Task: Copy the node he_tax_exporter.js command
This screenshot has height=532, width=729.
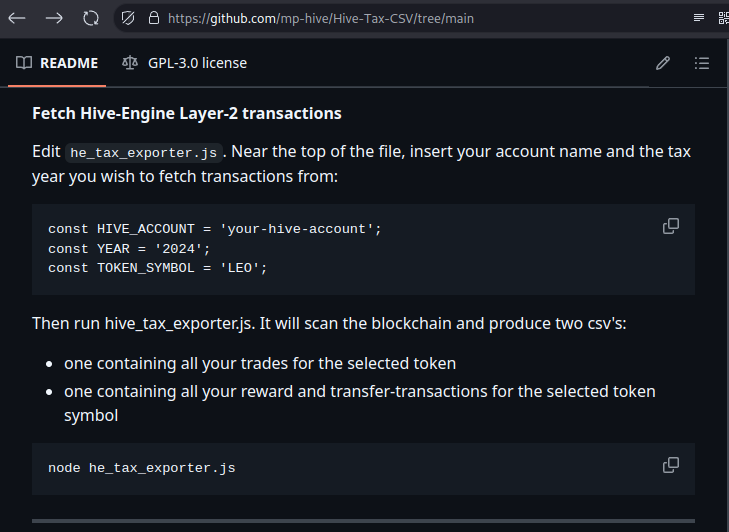Action: point(671,465)
